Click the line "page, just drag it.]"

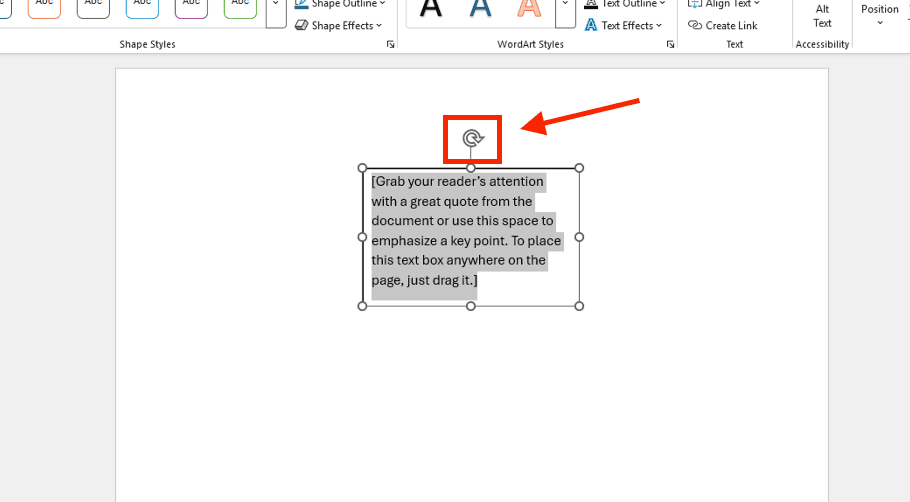click(x=424, y=280)
